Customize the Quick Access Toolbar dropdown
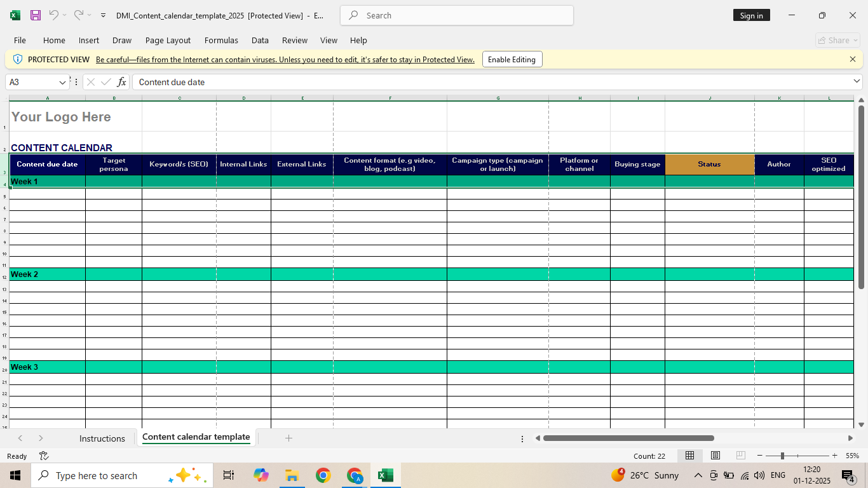 click(x=102, y=15)
